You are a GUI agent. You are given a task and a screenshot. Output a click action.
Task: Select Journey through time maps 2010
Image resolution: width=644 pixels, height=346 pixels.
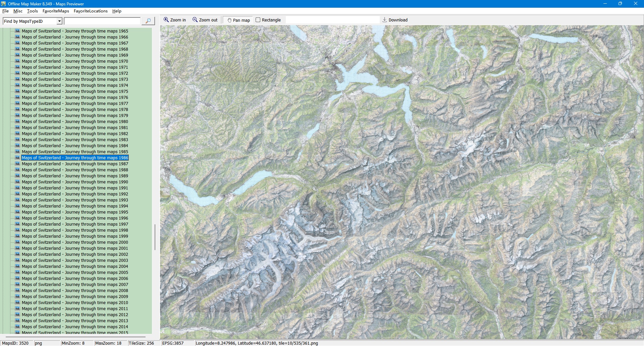point(75,303)
